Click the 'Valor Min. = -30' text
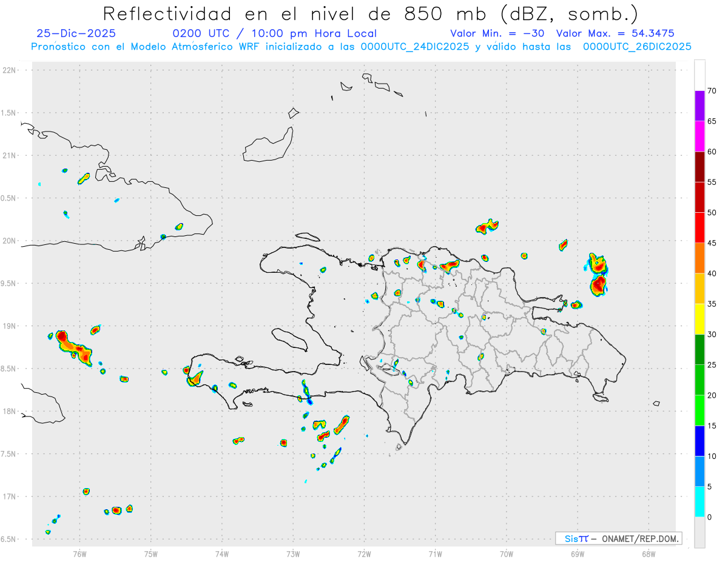 coord(497,33)
